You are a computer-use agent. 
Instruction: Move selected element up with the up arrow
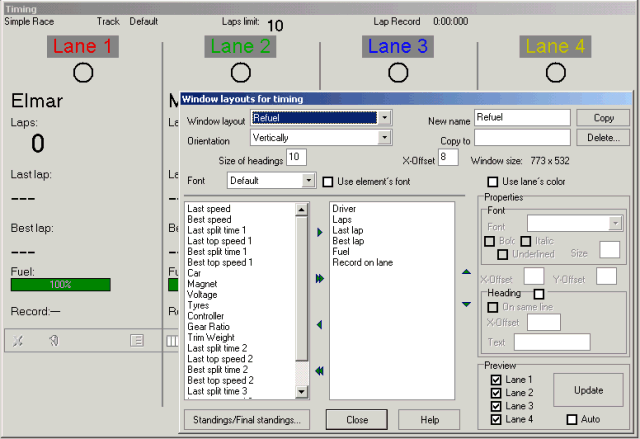[x=467, y=272]
